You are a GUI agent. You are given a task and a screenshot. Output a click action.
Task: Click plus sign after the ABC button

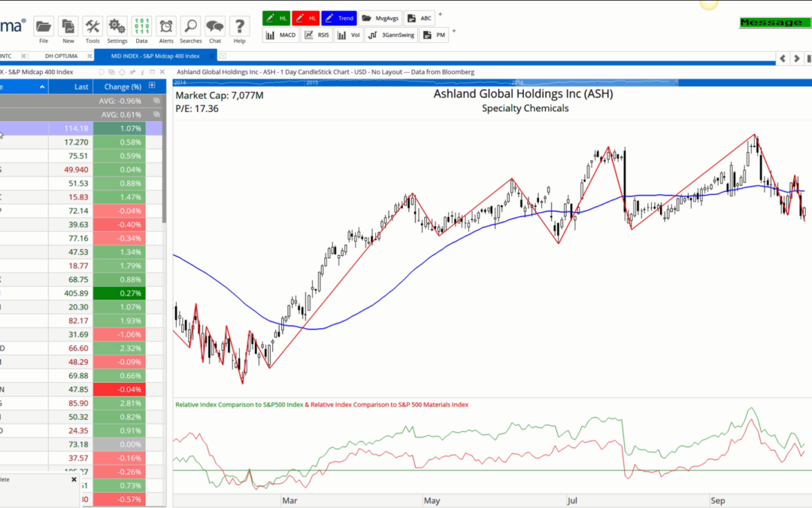pyautogui.click(x=440, y=14)
